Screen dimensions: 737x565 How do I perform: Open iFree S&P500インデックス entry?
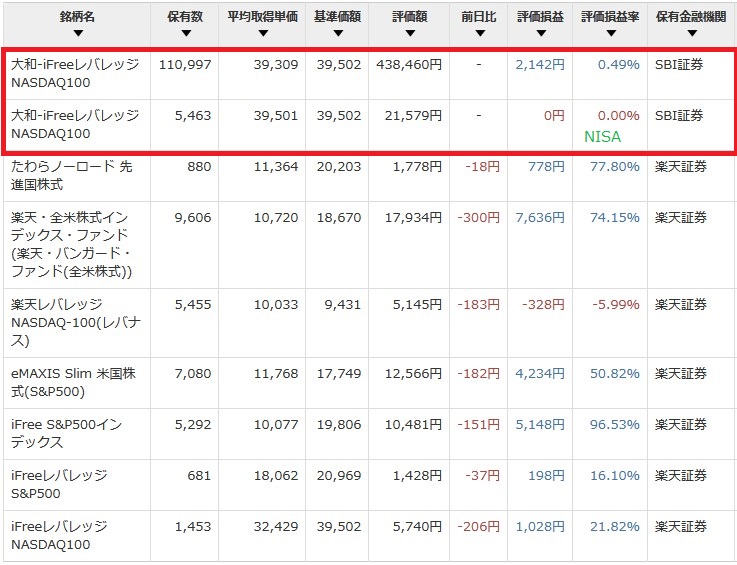click(66, 433)
